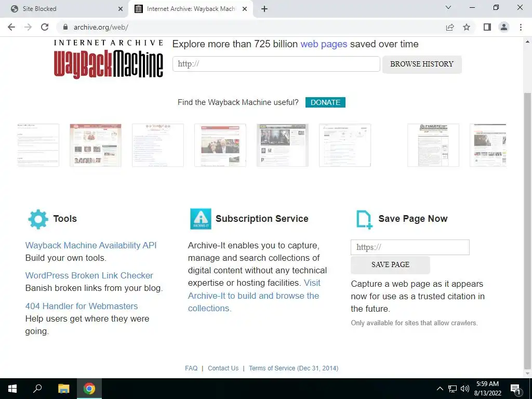The height and width of the screenshot is (399, 532).
Task: Click the address bar URL archive.org/web/
Action: tap(101, 27)
